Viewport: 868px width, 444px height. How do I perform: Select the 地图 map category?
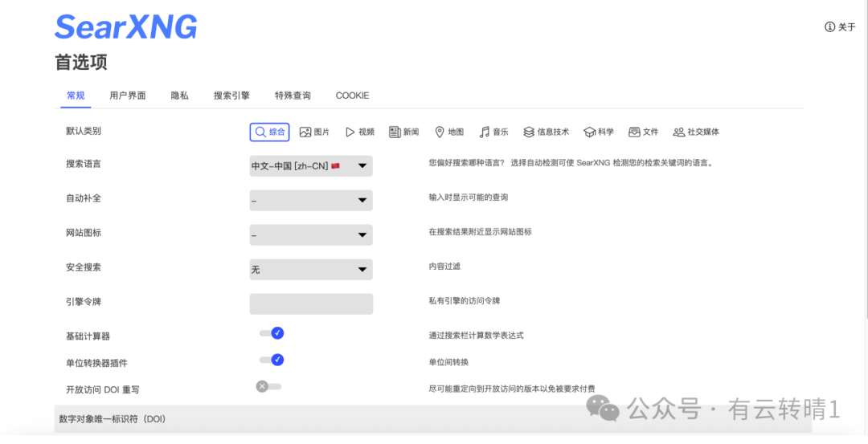pos(449,132)
